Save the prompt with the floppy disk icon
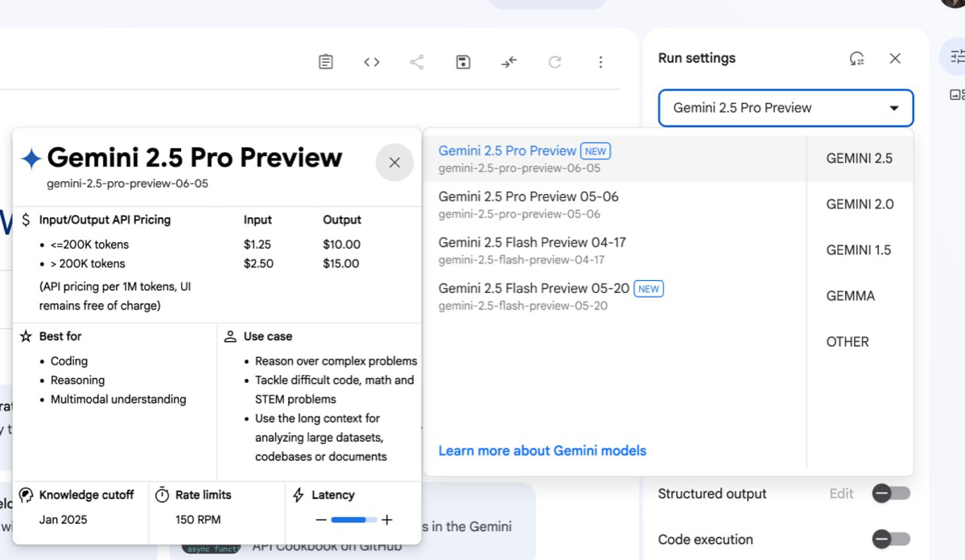 [x=464, y=61]
